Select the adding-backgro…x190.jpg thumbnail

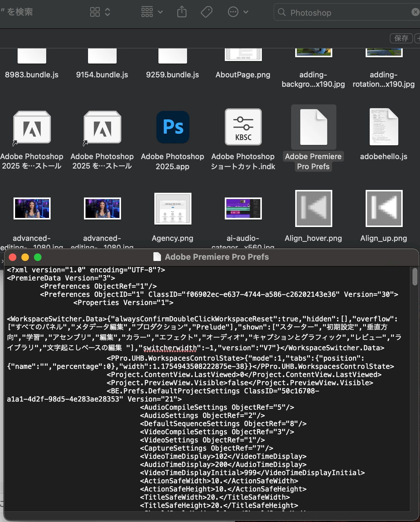click(x=313, y=53)
